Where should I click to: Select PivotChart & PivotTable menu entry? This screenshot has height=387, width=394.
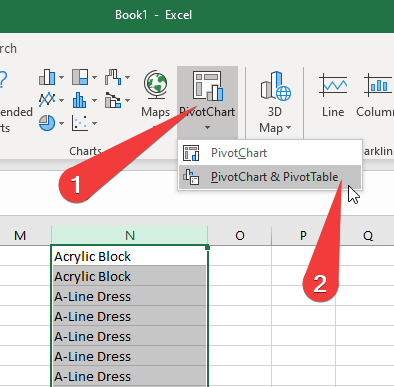[x=270, y=177]
